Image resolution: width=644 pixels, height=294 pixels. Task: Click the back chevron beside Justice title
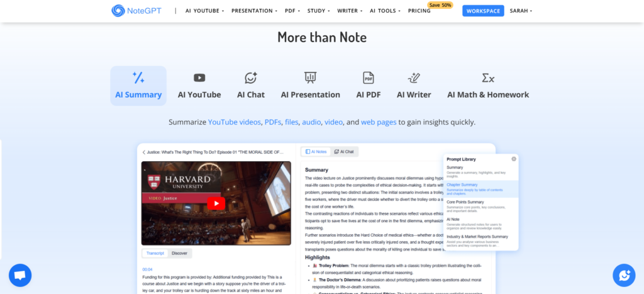[x=144, y=152]
